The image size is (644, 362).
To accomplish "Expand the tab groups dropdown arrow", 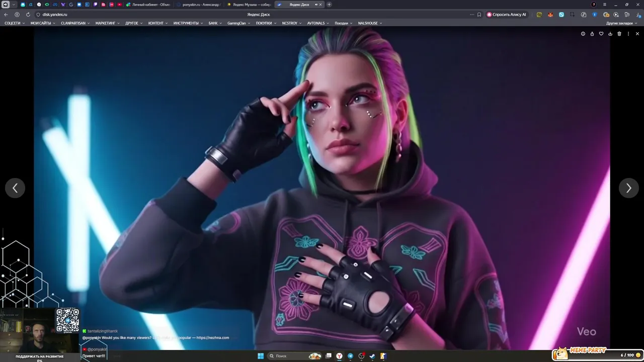I will pyautogui.click(x=14, y=5).
